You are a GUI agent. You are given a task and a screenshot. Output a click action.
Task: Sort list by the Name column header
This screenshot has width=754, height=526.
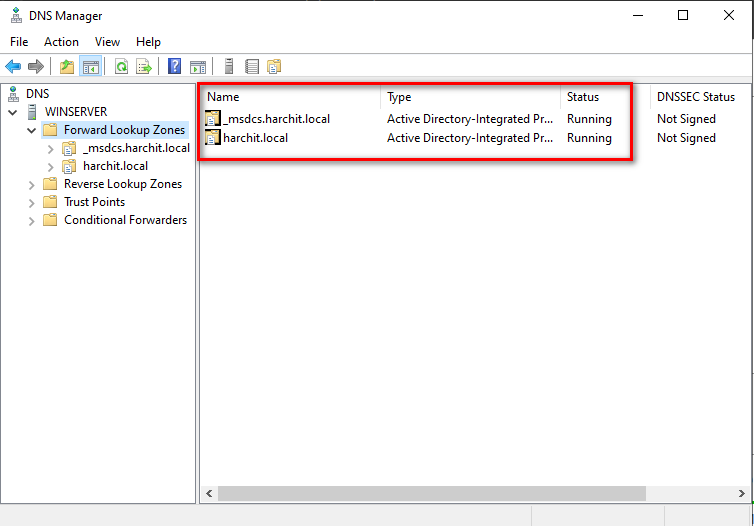(290, 97)
